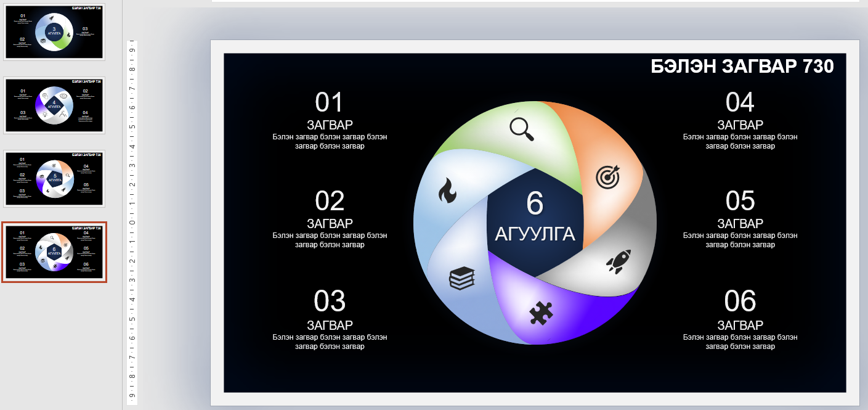This screenshot has width=868, height=410.
Task: Click the 02 number heading
Action: pos(329,201)
